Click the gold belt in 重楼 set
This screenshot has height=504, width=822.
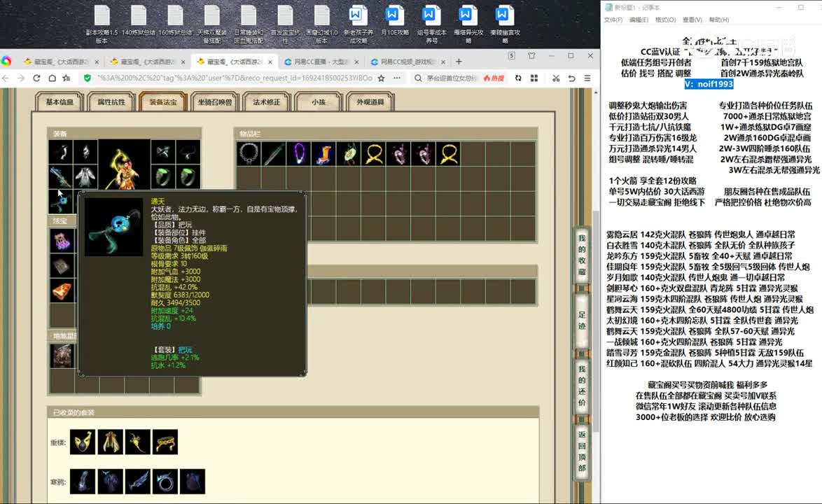click(165, 442)
